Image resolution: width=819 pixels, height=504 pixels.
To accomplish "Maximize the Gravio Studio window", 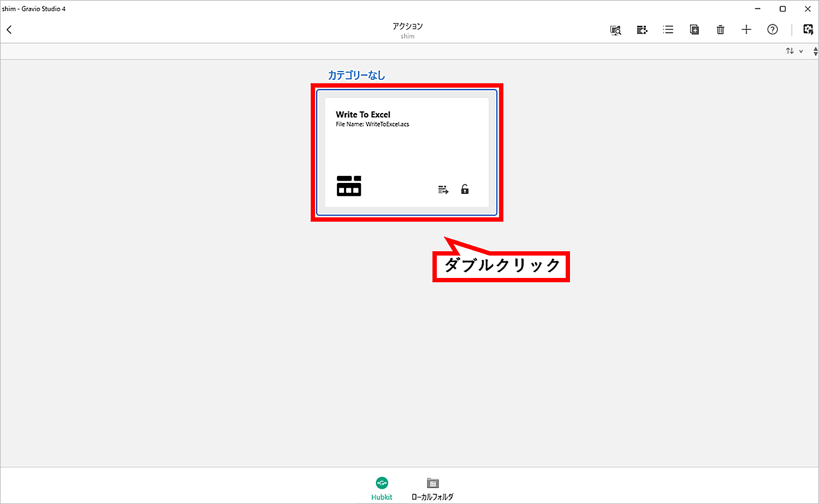I will [x=782, y=9].
